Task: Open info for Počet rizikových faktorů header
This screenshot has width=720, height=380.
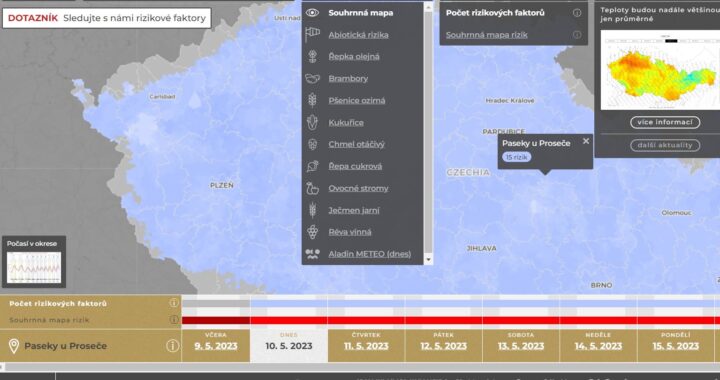Action: 577,13
